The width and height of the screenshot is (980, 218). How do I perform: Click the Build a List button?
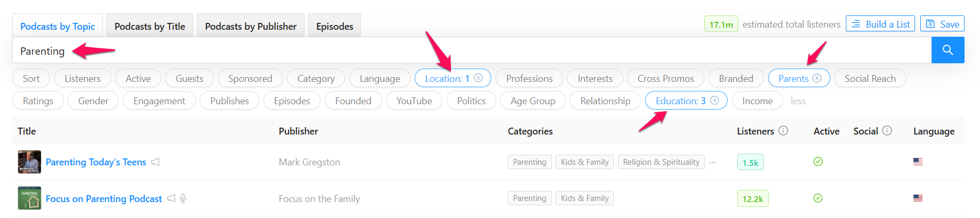click(880, 24)
